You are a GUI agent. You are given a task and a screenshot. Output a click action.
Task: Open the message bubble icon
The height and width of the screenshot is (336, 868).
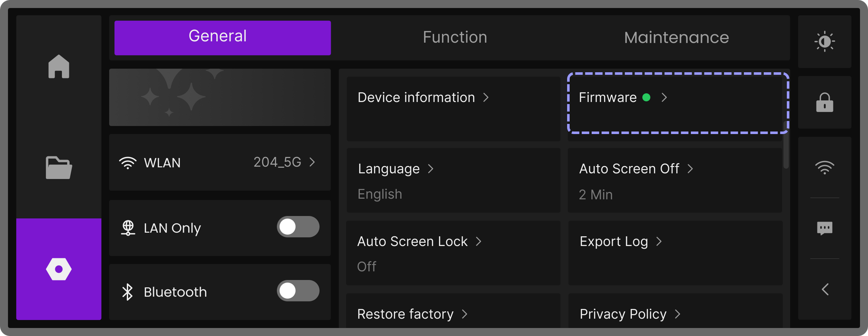pos(824,228)
